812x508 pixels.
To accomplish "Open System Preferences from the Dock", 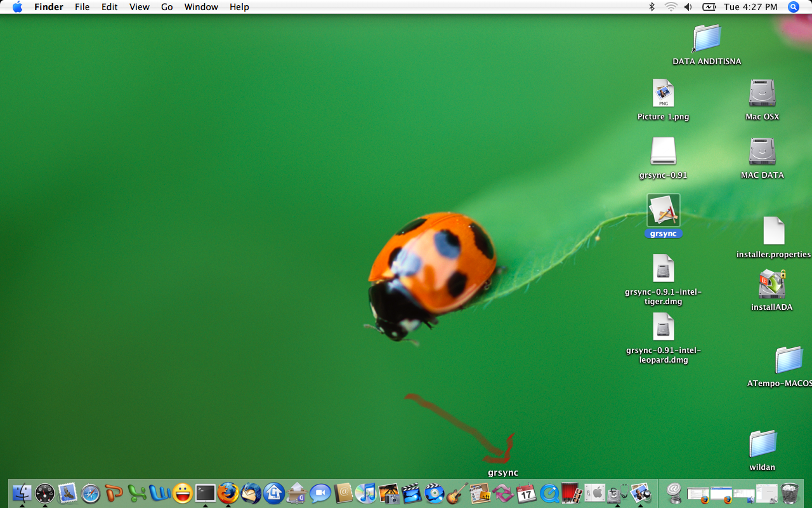I will 594,493.
